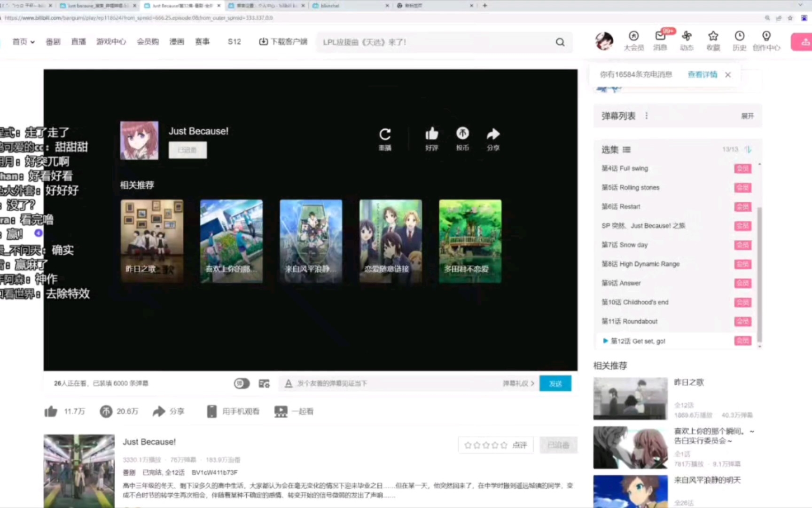Click the 投币 coin icon in player

pos(462,134)
